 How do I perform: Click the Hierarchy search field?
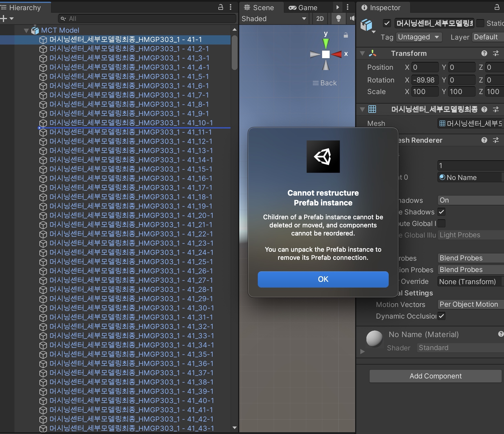click(x=147, y=19)
